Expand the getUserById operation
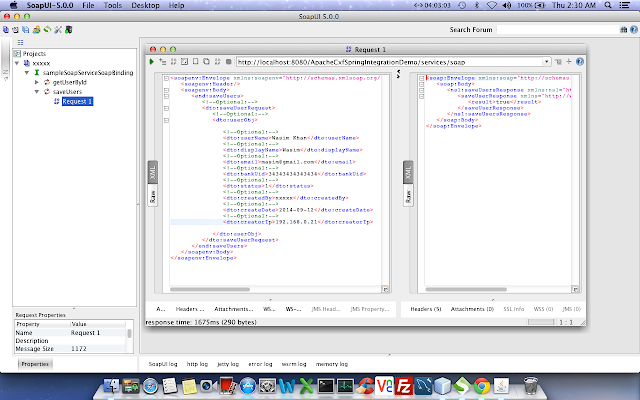The height and width of the screenshot is (400, 640). tap(37, 82)
